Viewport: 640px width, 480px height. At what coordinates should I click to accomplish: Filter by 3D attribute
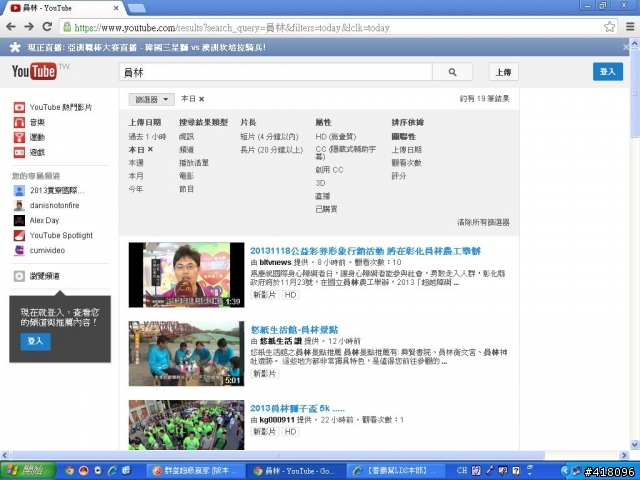click(x=320, y=183)
